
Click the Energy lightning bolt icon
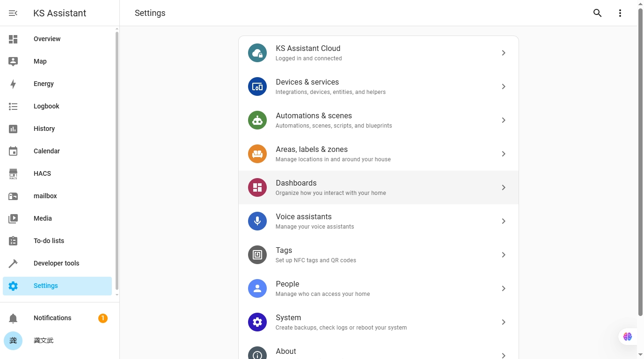click(x=13, y=84)
